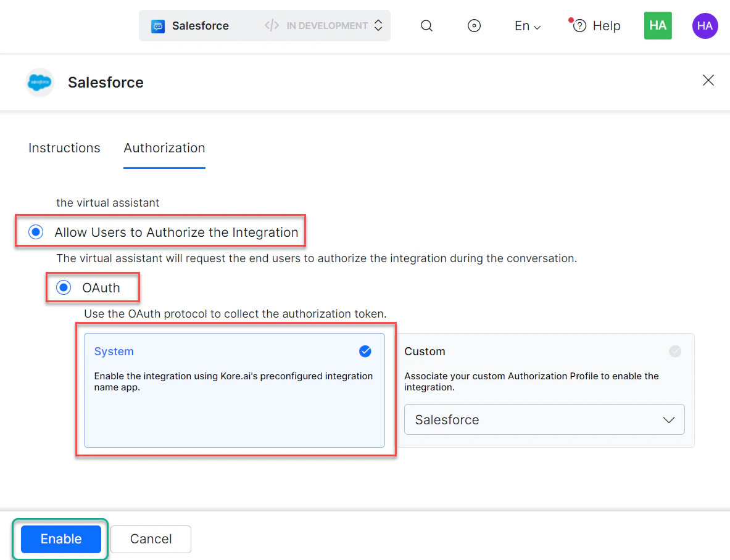This screenshot has height=560, width=730.
Task: Open the search icon in the header
Action: click(426, 25)
